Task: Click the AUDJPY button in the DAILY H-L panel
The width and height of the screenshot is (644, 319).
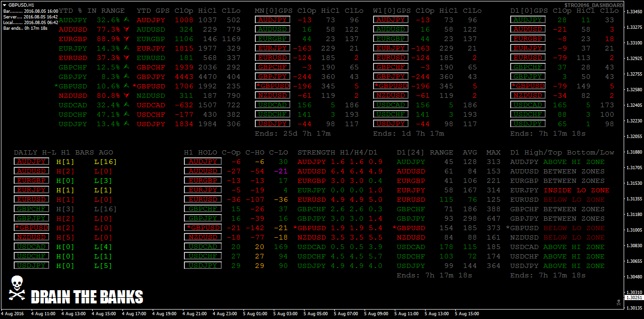Action: [31, 162]
